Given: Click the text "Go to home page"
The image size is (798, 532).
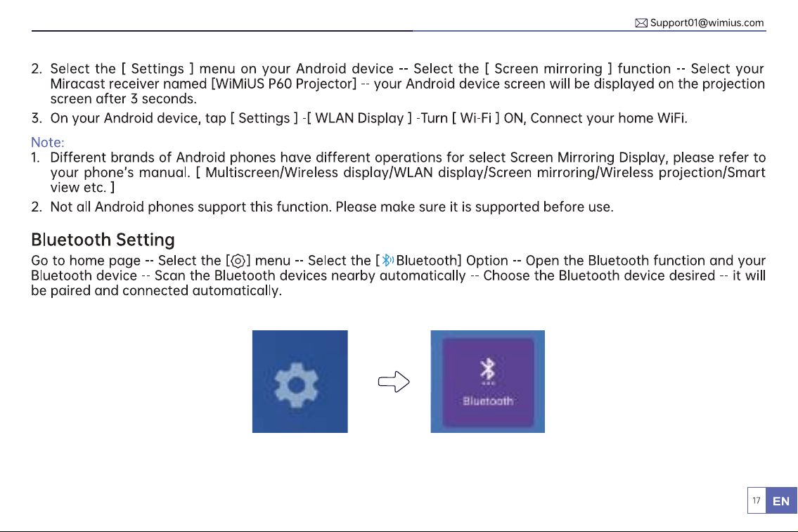Looking at the screenshot, I should click(86, 261).
